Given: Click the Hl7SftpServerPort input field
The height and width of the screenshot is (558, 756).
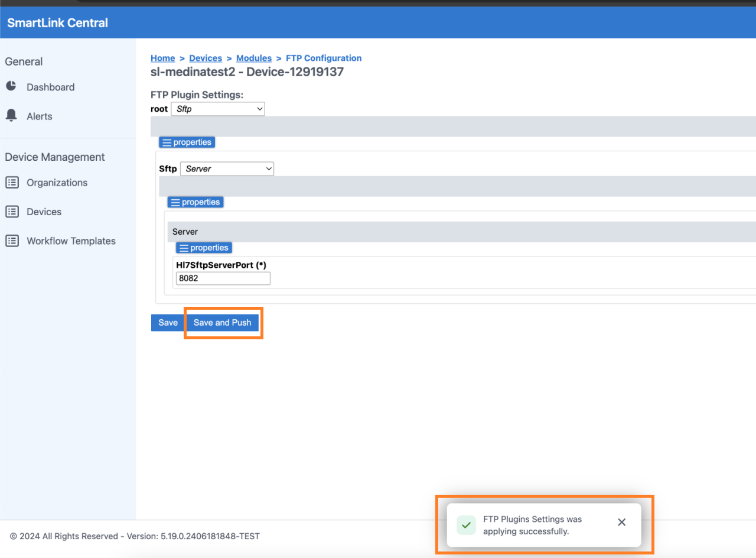Looking at the screenshot, I should click(x=223, y=278).
